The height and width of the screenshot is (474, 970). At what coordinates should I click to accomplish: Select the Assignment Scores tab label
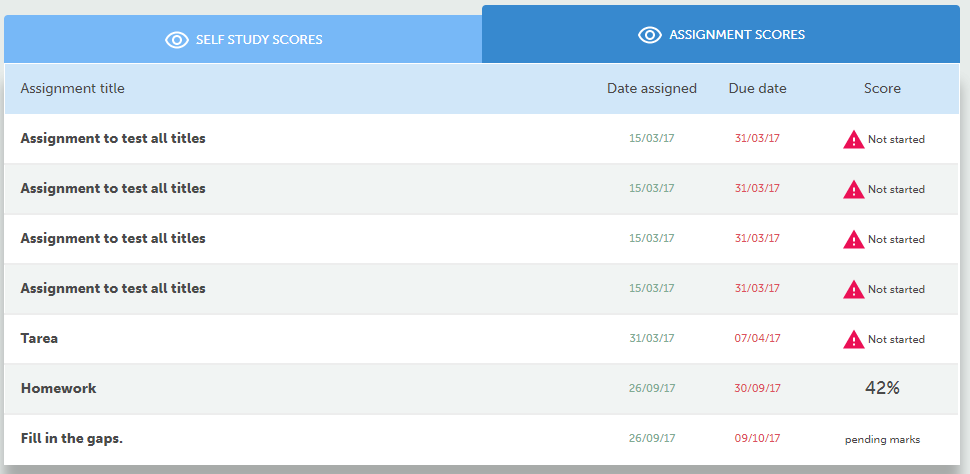[737, 35]
